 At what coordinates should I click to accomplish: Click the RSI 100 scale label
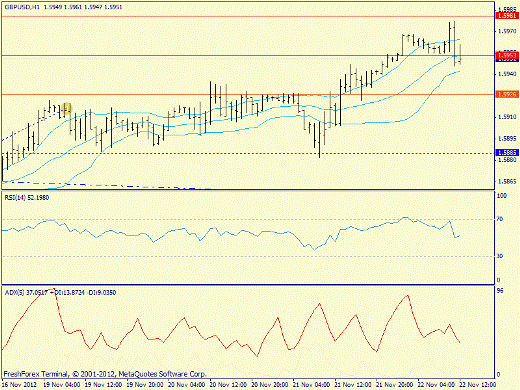click(x=501, y=196)
